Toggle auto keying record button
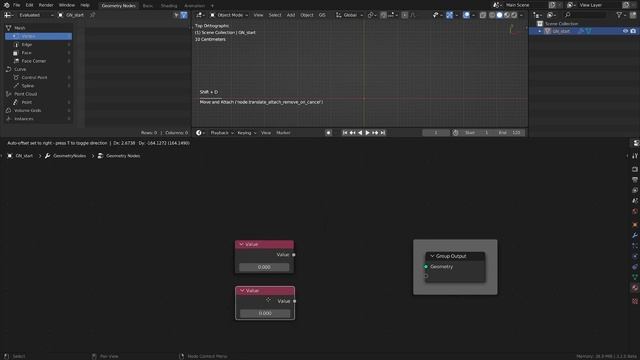The height and width of the screenshot is (360, 640). (329, 133)
